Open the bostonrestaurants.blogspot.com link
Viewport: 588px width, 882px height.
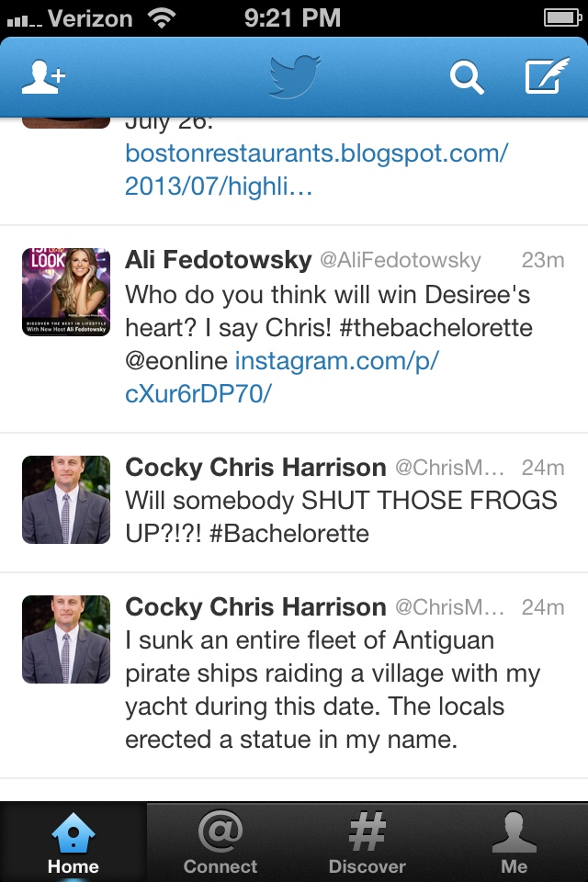click(316, 170)
